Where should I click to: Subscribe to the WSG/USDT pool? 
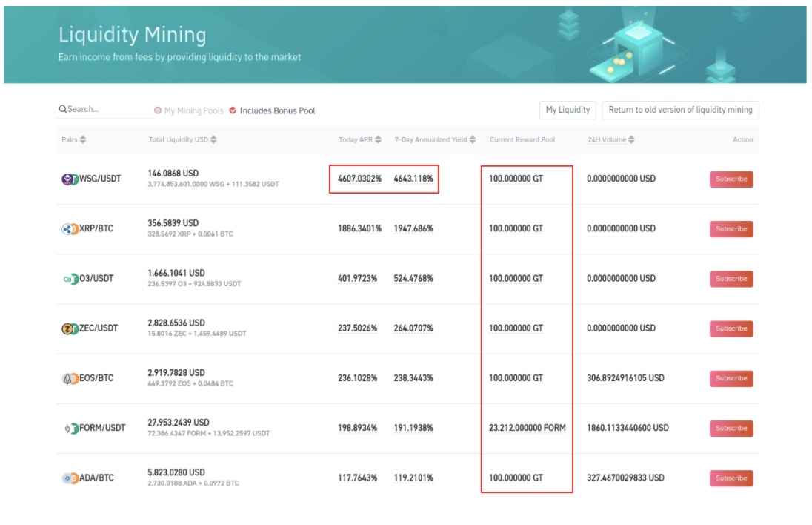pos(731,179)
